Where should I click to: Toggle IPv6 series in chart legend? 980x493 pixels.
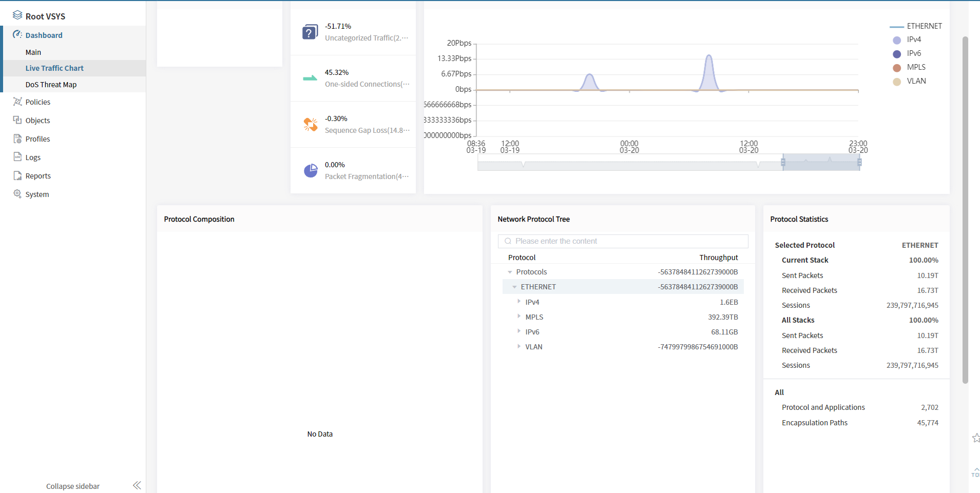tap(897, 54)
